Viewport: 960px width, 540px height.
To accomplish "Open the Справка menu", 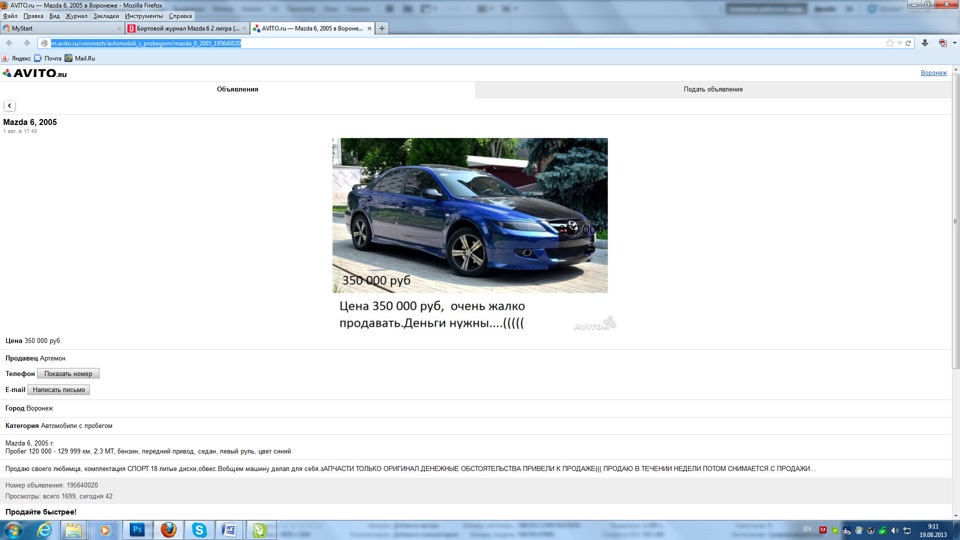I will pyautogui.click(x=180, y=16).
